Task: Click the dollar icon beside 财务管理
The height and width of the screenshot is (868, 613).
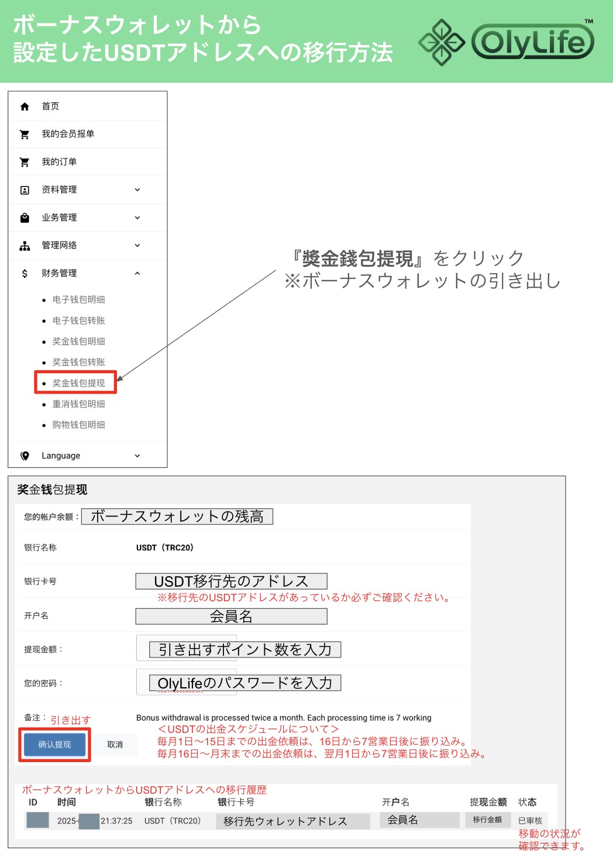Action: click(25, 273)
